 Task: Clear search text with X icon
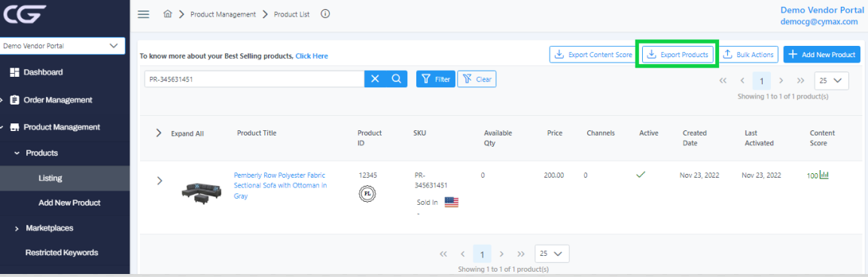(x=375, y=79)
